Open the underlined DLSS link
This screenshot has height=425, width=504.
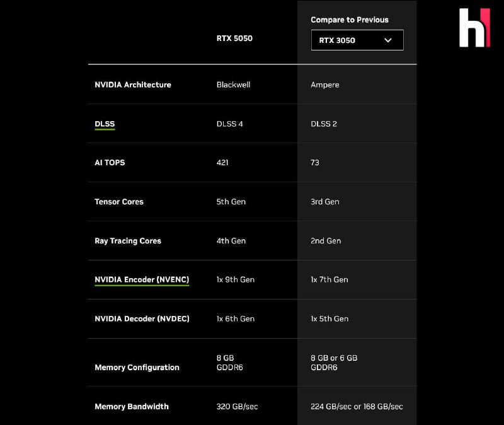[105, 124]
